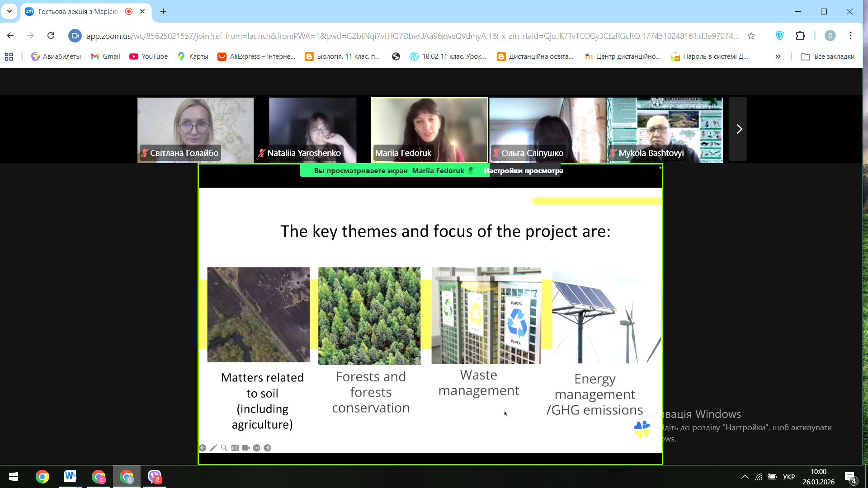The width and height of the screenshot is (868, 488).
Task: Click the camera icon in slideshow controls
Action: click(x=246, y=448)
